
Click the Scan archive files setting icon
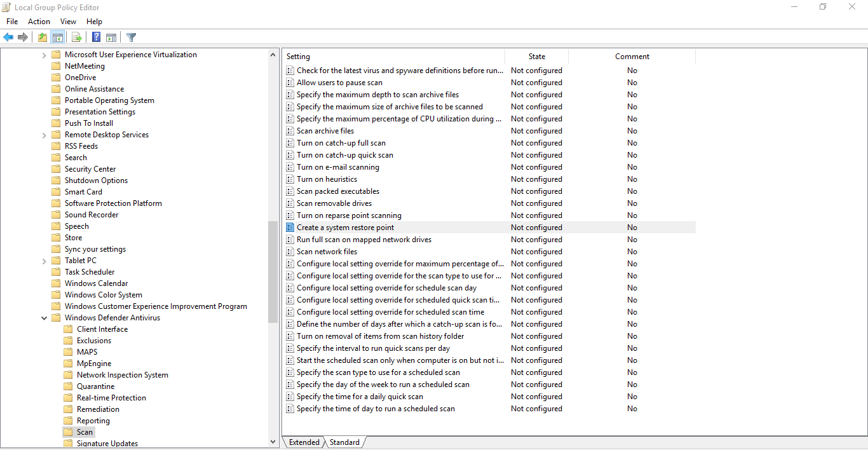[290, 130]
